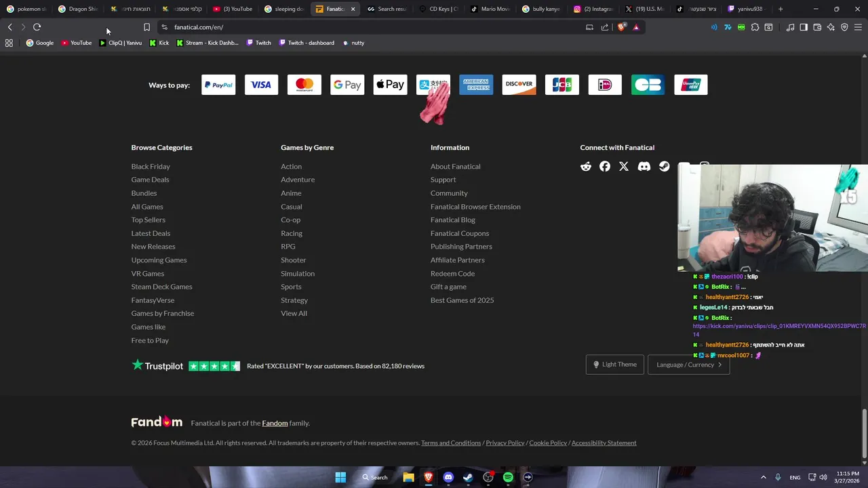Open Fanatical Browser Extension link
Viewport: 868px width, 488px height.
coord(475,207)
